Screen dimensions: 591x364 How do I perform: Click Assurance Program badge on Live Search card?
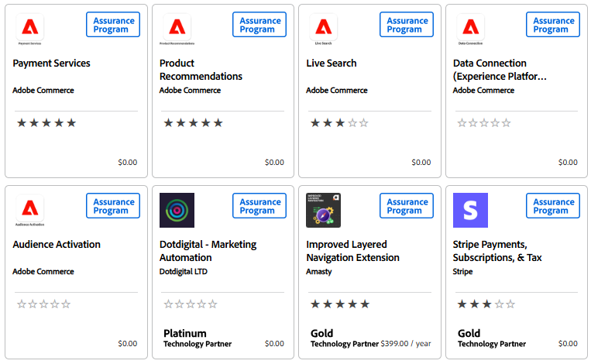click(x=407, y=25)
